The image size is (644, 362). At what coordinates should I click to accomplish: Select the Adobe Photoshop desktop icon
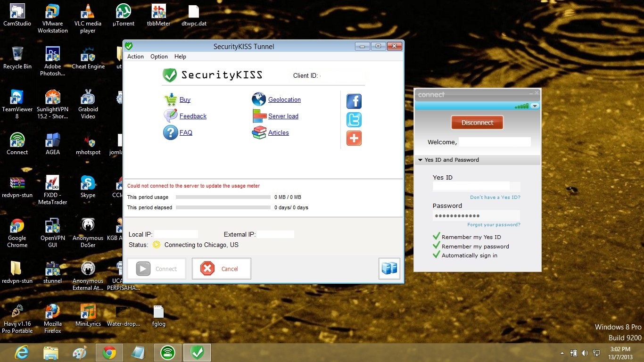[53, 61]
